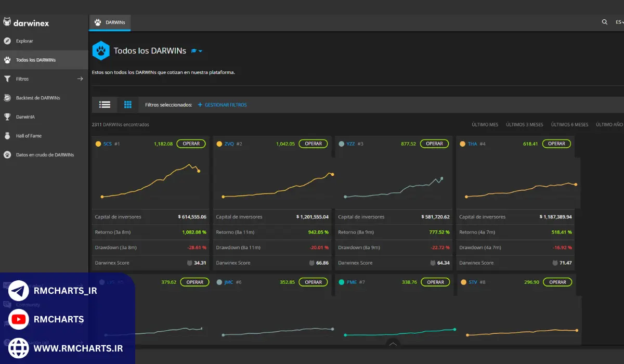Click the Backtest de DARWINs icon
Image resolution: width=624 pixels, height=364 pixels.
click(7, 98)
